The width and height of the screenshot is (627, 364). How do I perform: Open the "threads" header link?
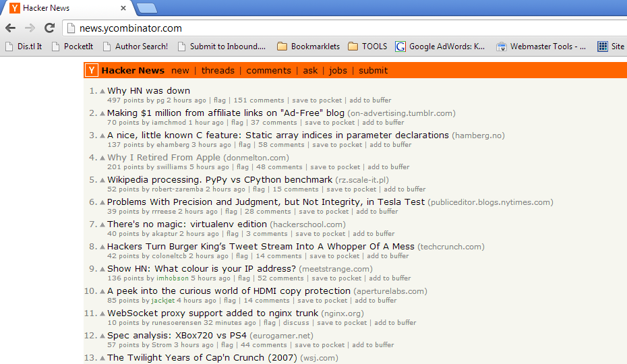[218, 70]
